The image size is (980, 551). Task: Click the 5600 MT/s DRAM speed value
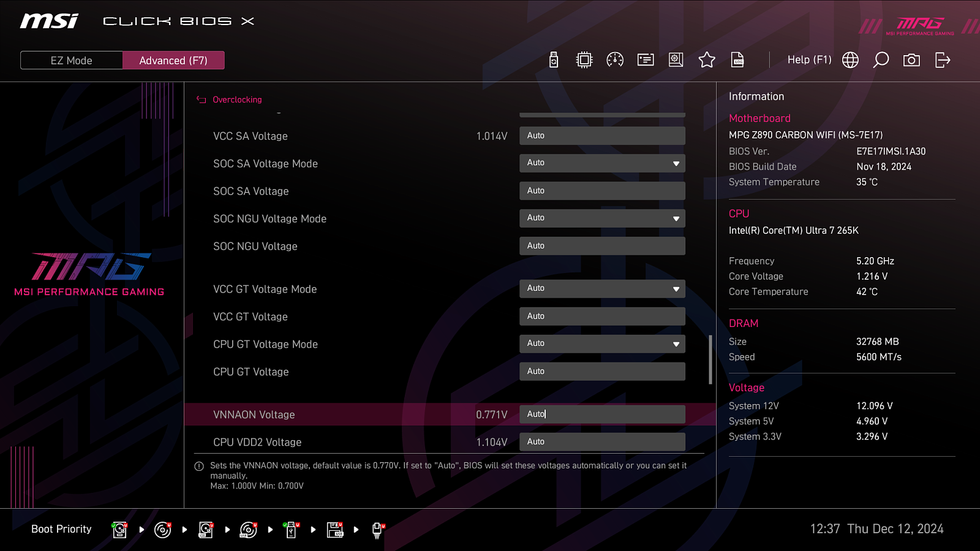point(879,357)
